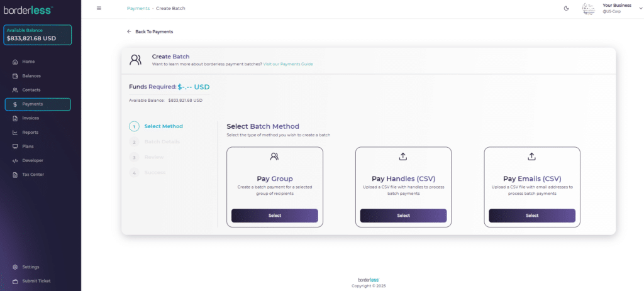Click the Contacts people icon
The width and height of the screenshot is (644, 291).
click(x=15, y=90)
